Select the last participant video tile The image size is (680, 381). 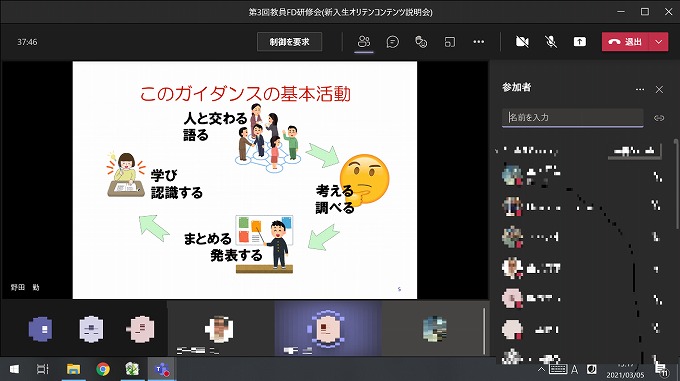434,329
